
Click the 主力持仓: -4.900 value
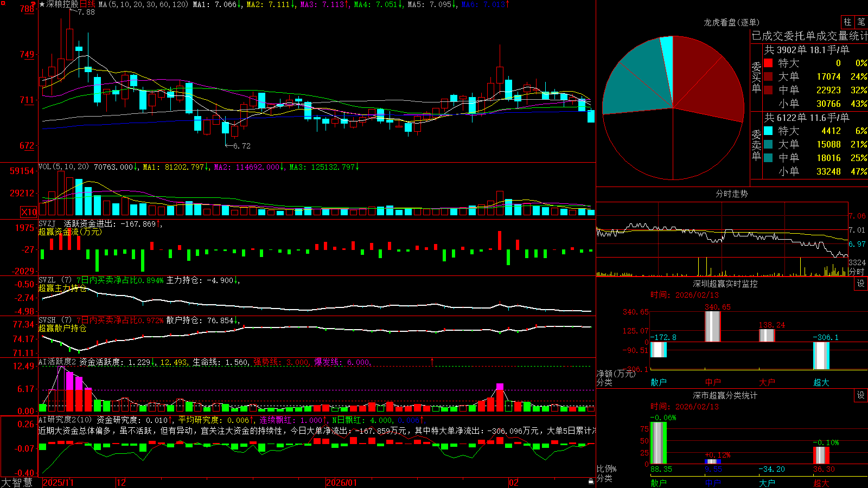pyautogui.click(x=203, y=280)
